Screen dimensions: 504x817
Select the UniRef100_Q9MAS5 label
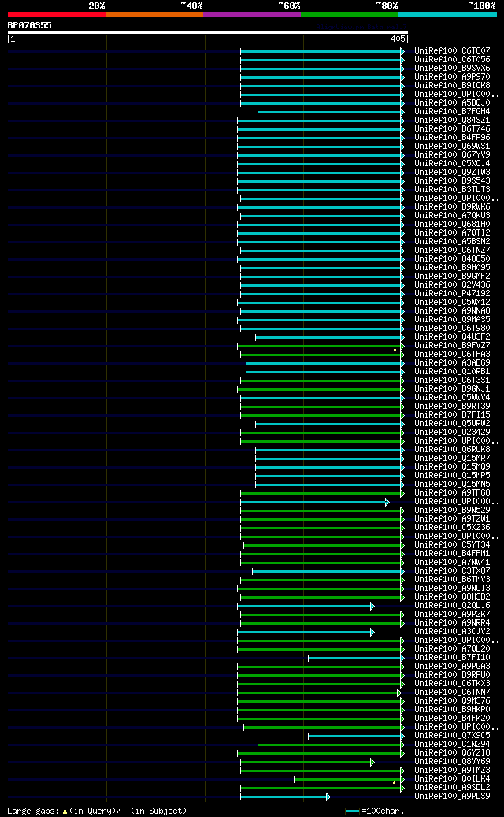(x=452, y=319)
